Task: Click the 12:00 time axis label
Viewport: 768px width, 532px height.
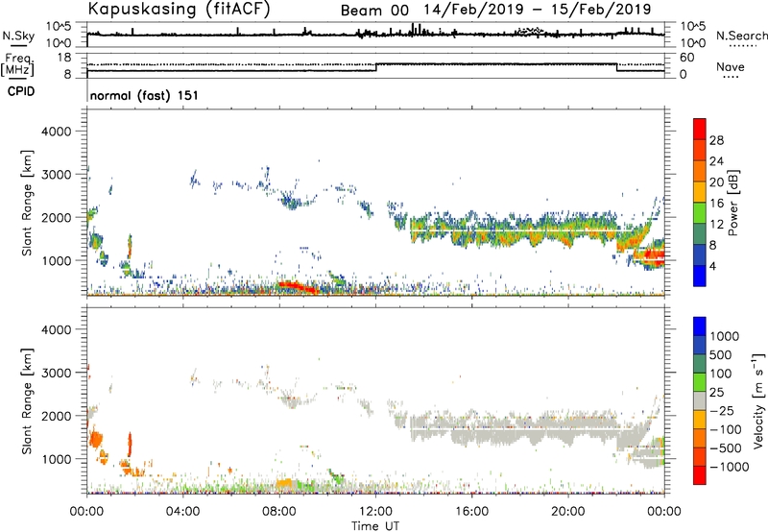Action: pyautogui.click(x=375, y=512)
